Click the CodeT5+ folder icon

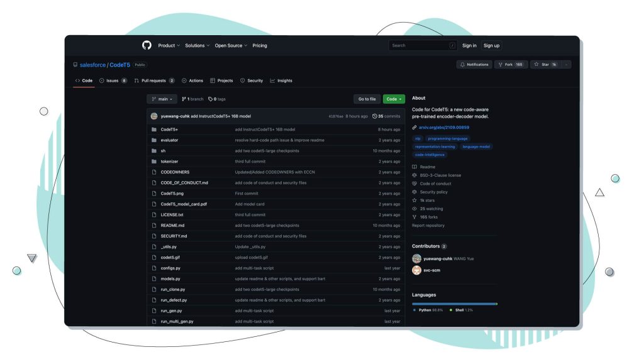click(x=154, y=129)
